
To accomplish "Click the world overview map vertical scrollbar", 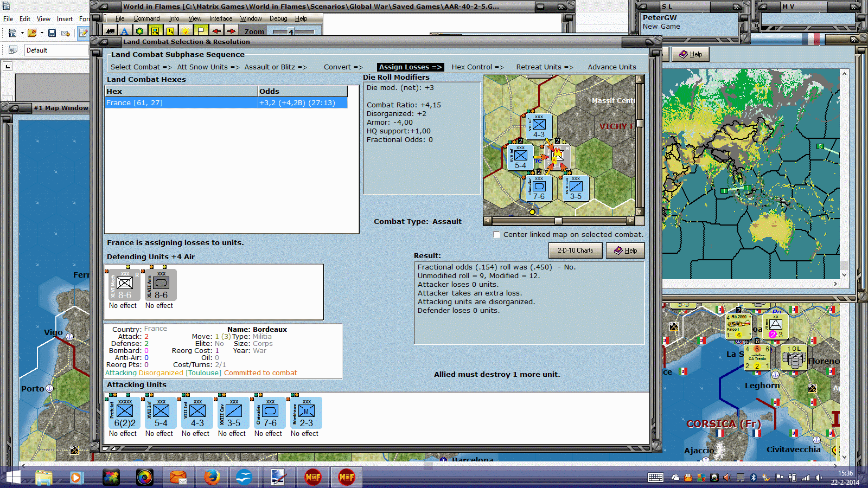I will (844, 174).
